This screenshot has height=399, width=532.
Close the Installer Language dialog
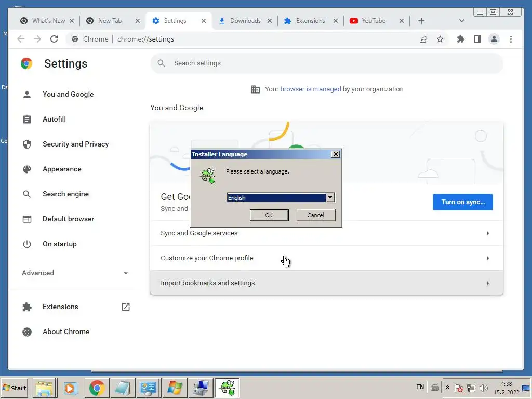[x=336, y=154]
